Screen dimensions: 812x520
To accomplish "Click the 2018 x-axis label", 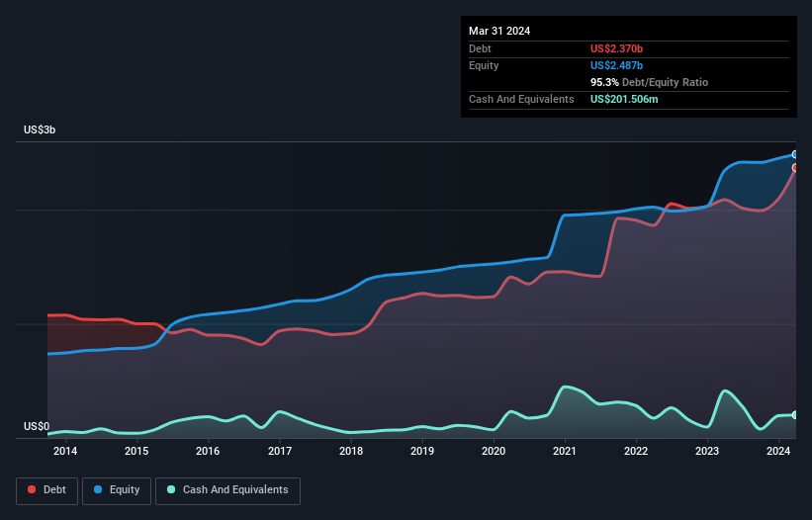I will click(351, 451).
